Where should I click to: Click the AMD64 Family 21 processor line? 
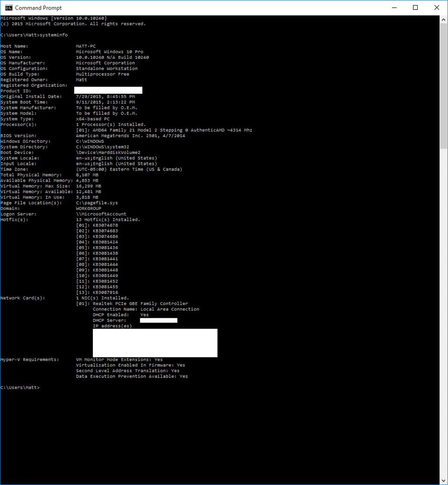tap(164, 130)
